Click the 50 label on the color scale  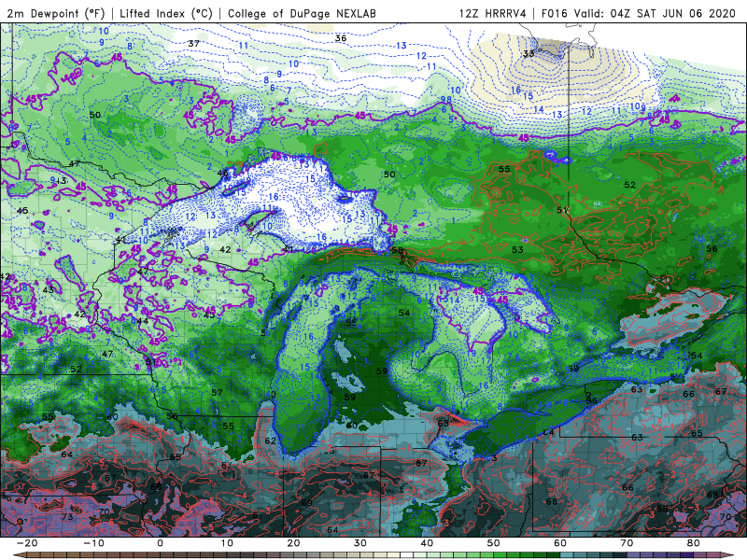point(494,543)
